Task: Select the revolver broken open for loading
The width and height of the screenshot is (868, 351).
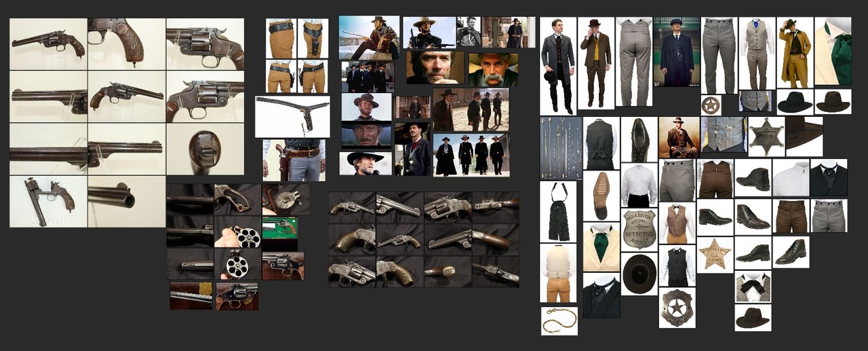Action: tap(48, 201)
